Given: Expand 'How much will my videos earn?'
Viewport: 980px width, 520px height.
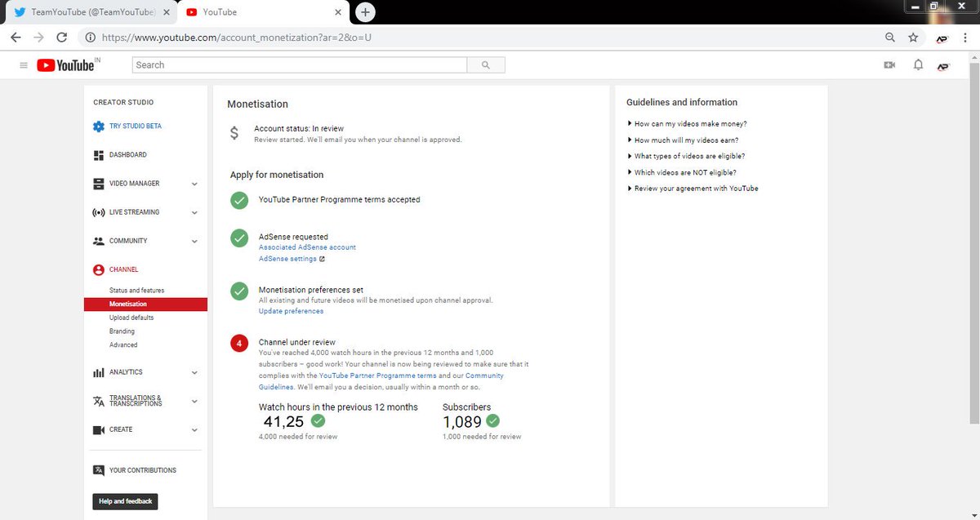Looking at the screenshot, I should tap(683, 140).
